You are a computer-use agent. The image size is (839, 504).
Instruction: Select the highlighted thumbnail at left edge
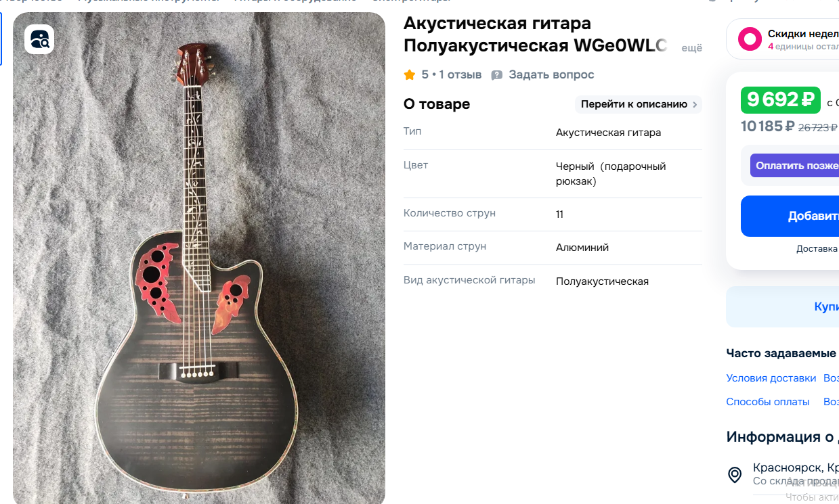point(1,39)
